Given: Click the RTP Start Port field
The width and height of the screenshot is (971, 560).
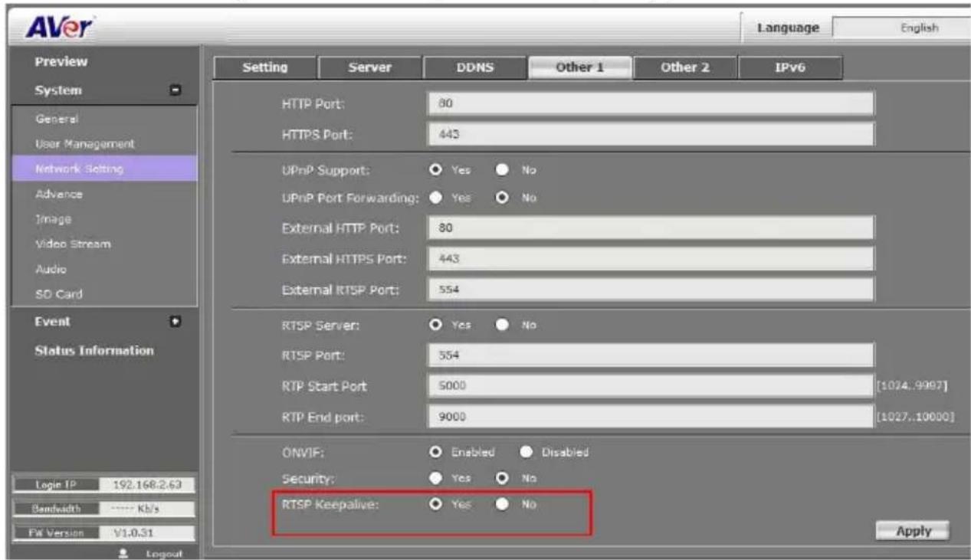Looking at the screenshot, I should click(650, 386).
